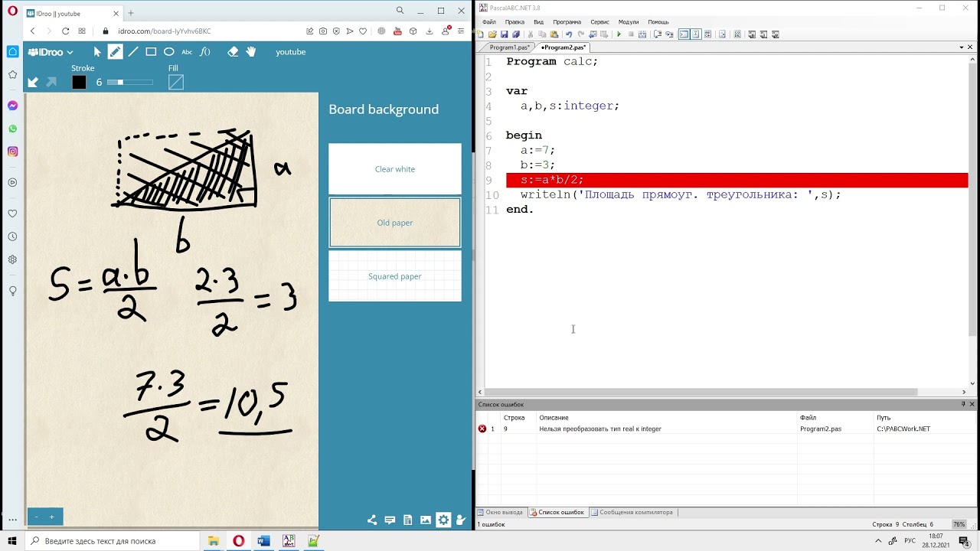Open the editor tab list dropdown arrow

[961, 47]
